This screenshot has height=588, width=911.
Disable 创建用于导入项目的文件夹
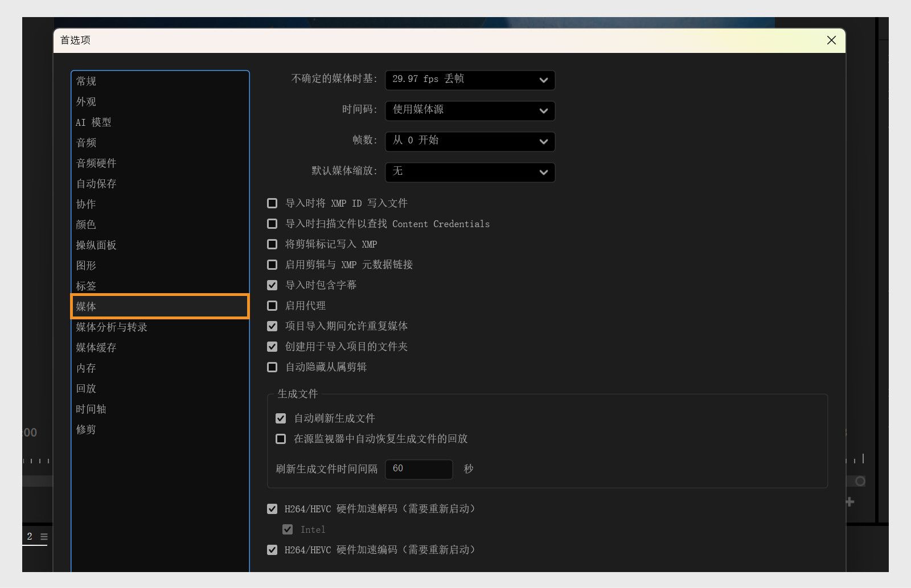(x=272, y=346)
